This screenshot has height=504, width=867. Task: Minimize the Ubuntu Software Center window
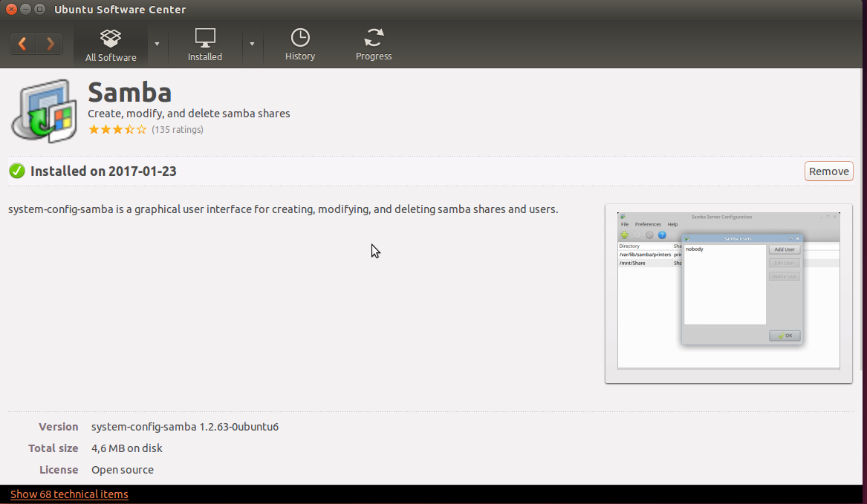(25, 9)
